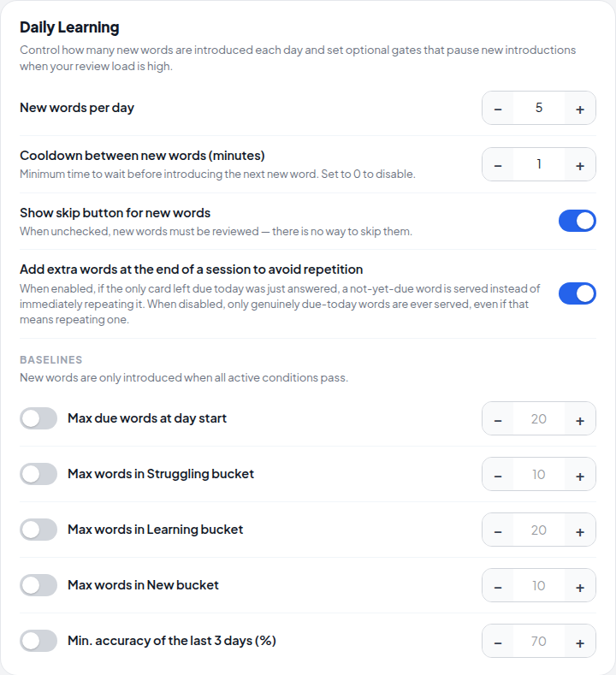The image size is (616, 675).
Task: Raise Min. accuracy percentage with plus
Action: point(580,641)
